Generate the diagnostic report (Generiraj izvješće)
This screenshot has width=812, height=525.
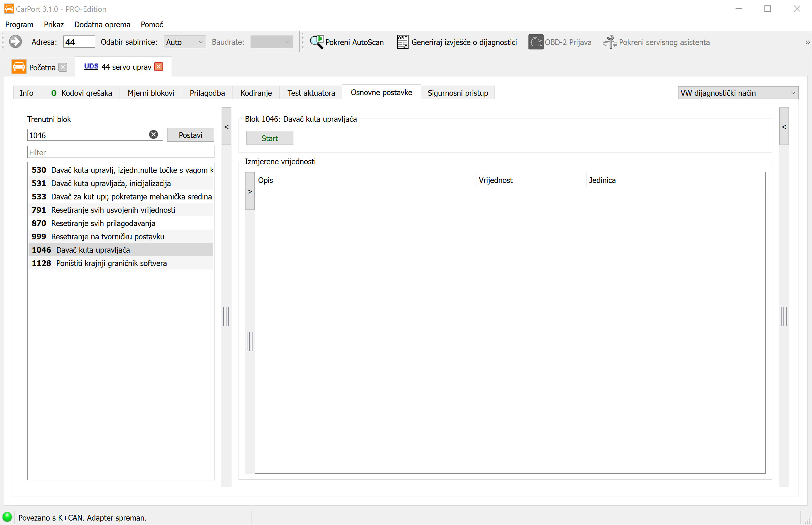point(457,42)
